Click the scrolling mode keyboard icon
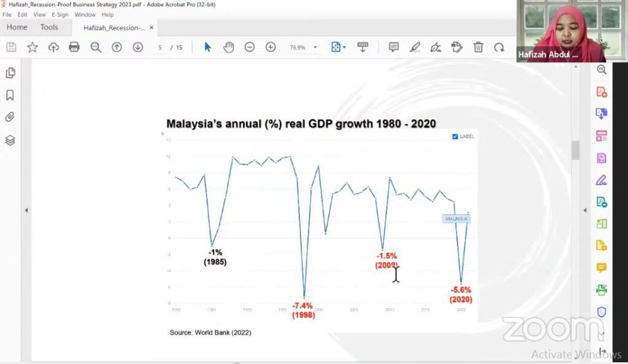Screen dimensions: 628x364 click(363, 47)
